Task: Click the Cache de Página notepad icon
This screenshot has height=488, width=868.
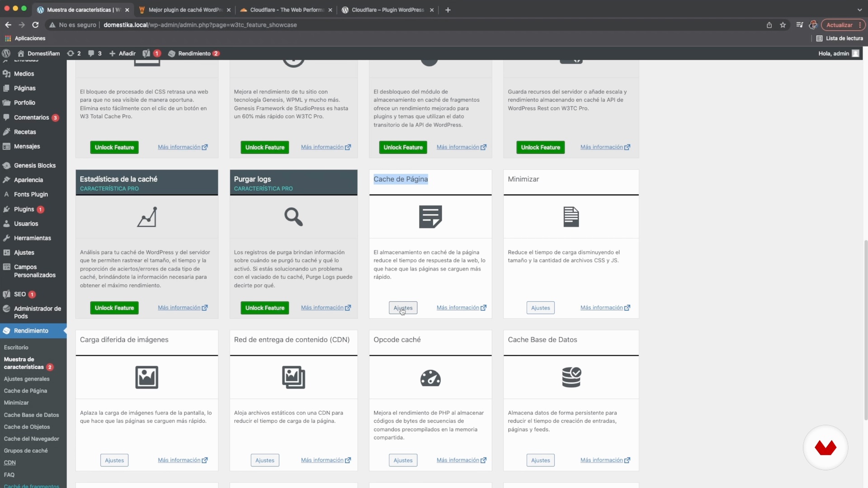Action: point(430,217)
